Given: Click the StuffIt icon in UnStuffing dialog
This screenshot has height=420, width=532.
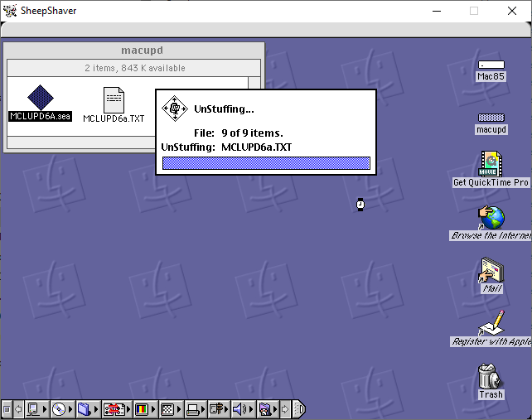Looking at the screenshot, I should coord(175,109).
